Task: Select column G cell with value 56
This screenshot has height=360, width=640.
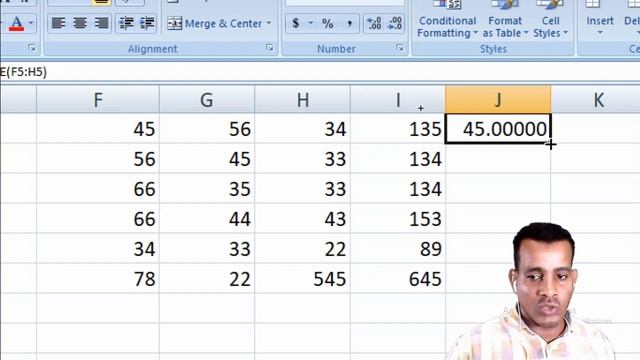Action: [207, 129]
